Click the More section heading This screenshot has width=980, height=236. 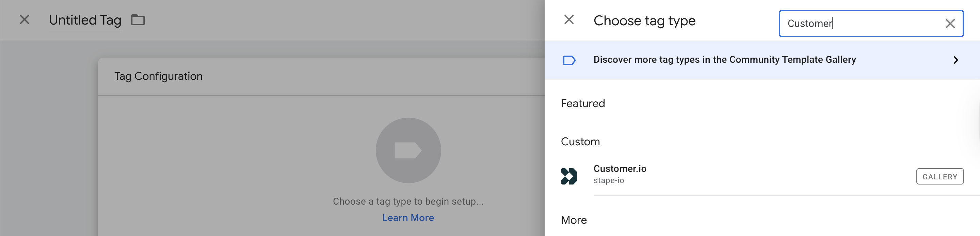pos(574,220)
